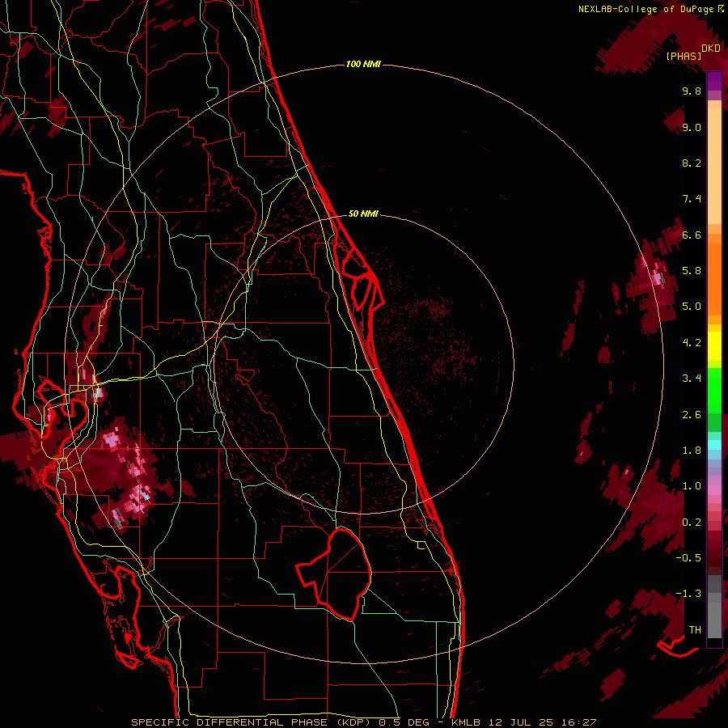The image size is (728, 728).
Task: Click the 7.4 scale value
Action: pyautogui.click(x=692, y=199)
